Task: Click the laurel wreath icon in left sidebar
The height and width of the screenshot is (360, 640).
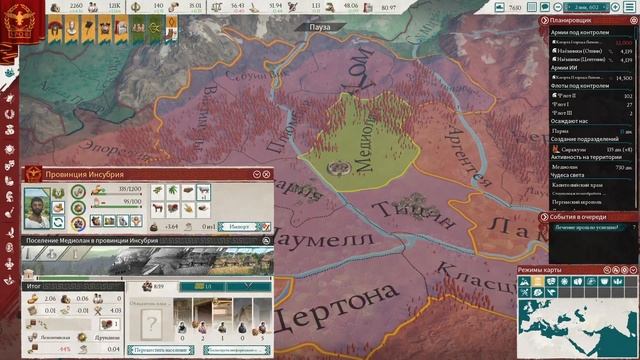Action: [9, 114]
